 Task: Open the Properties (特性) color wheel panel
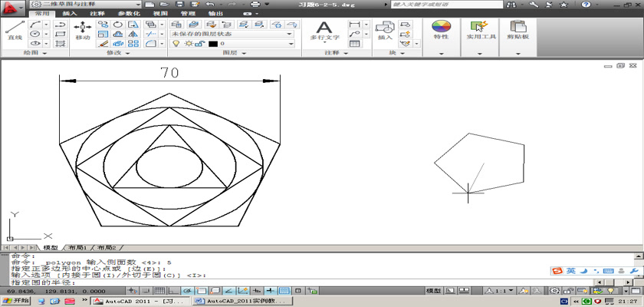[441, 31]
